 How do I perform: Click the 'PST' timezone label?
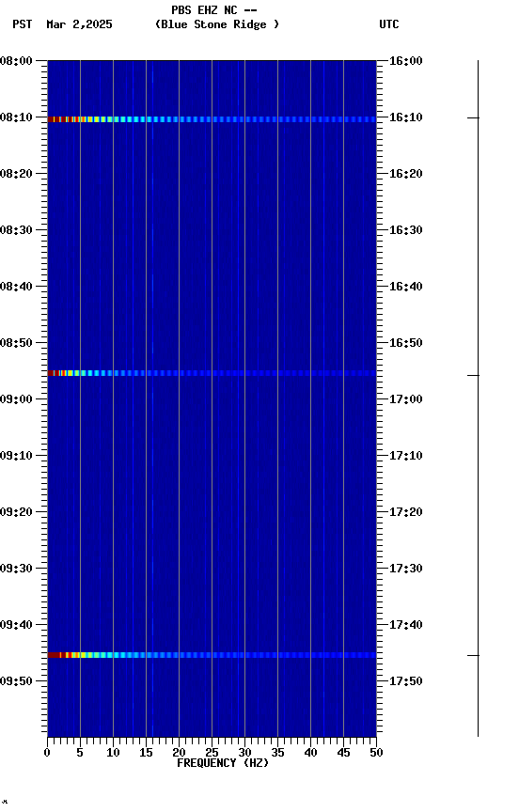tap(23, 24)
